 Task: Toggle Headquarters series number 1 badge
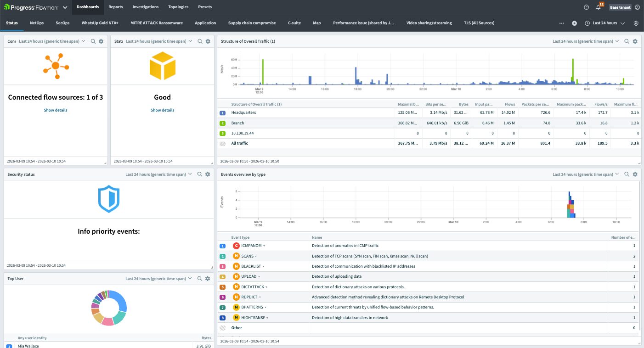(x=223, y=112)
